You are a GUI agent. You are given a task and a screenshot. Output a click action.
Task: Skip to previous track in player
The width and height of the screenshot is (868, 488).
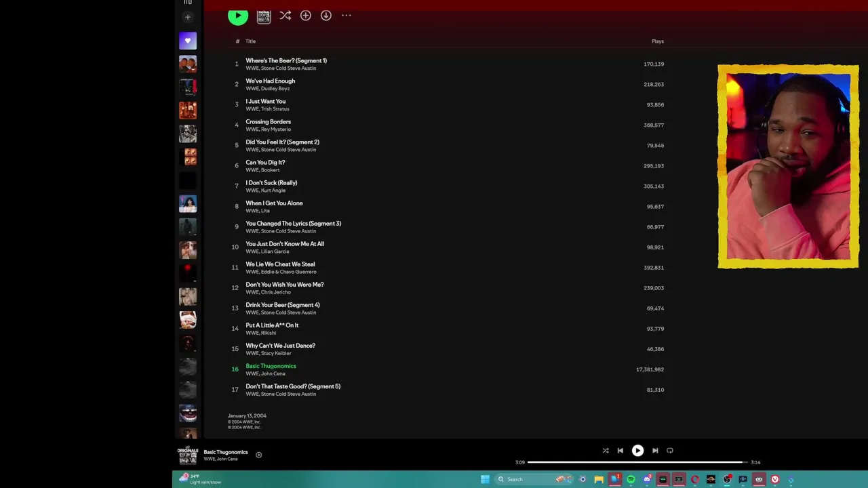point(620,450)
